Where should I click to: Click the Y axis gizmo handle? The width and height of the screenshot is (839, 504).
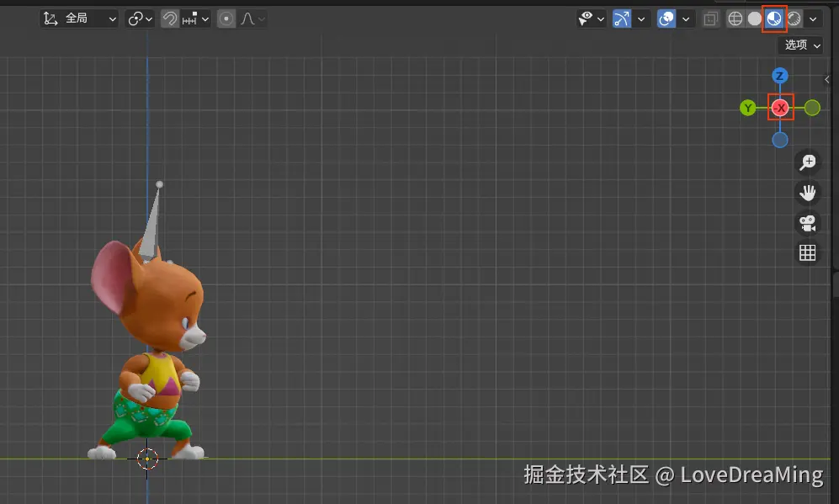[747, 108]
